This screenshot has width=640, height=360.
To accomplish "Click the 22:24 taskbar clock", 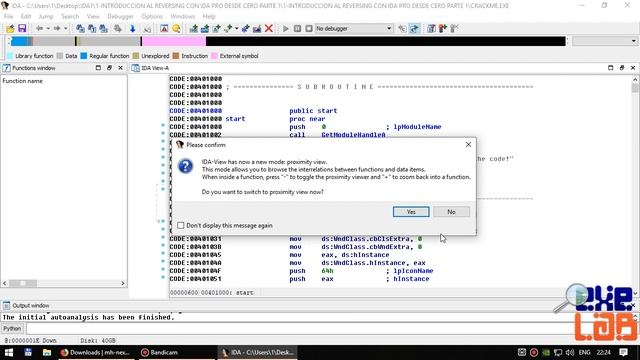I will (x=603, y=352).
